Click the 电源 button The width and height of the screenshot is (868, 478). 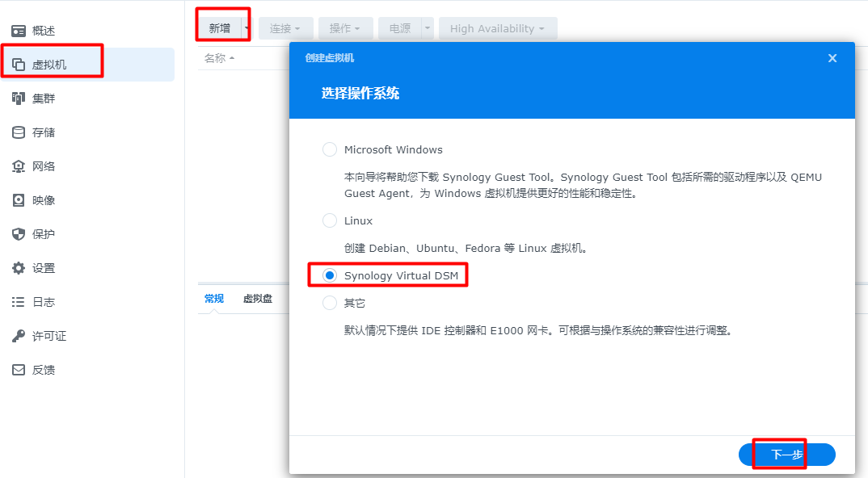pyautogui.click(x=400, y=28)
